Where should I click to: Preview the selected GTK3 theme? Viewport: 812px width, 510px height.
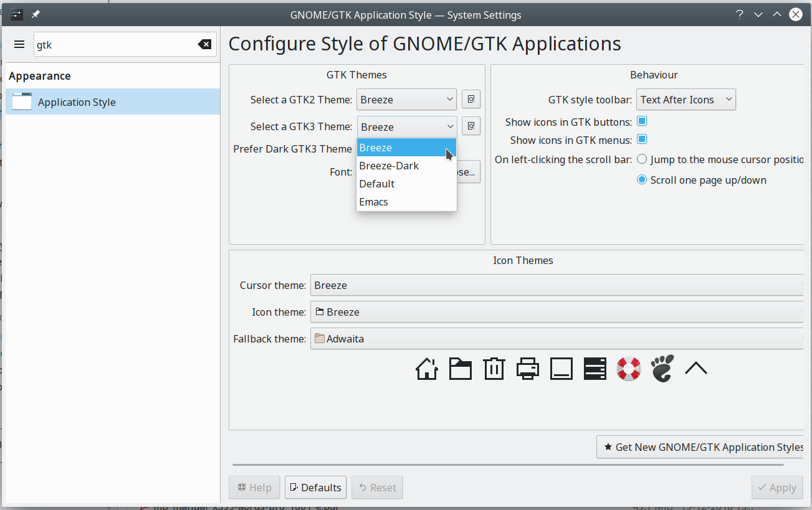click(x=471, y=126)
